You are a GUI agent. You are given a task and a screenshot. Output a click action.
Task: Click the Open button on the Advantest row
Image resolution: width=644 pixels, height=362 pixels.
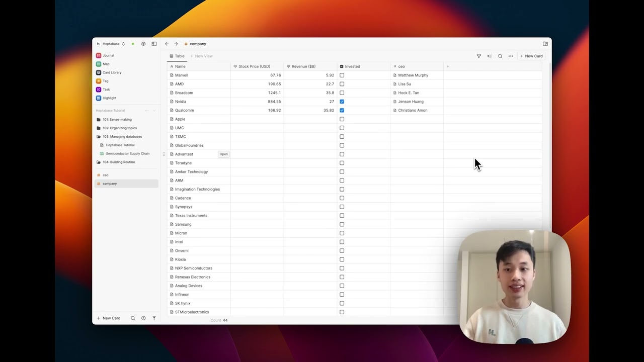[223, 154]
